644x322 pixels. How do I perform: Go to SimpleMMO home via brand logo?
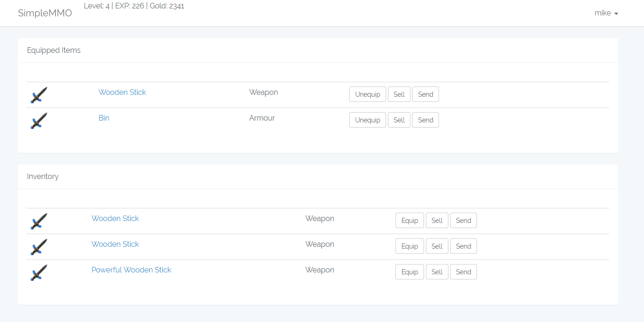point(45,13)
